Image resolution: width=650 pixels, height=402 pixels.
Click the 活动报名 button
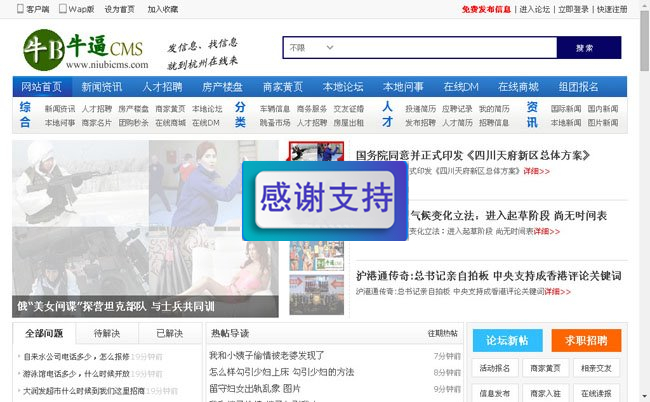coord(495,368)
